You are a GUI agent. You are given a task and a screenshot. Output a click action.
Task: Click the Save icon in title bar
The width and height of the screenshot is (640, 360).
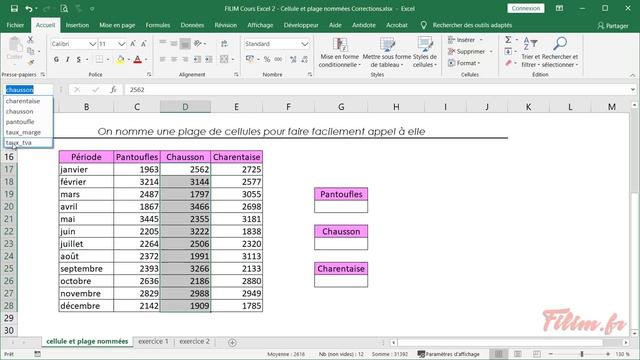[x=14, y=9]
